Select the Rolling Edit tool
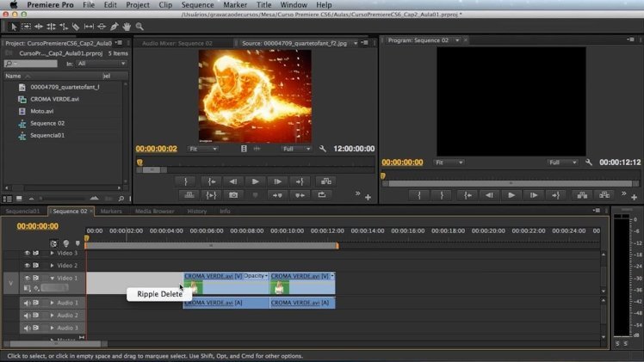 point(51,27)
